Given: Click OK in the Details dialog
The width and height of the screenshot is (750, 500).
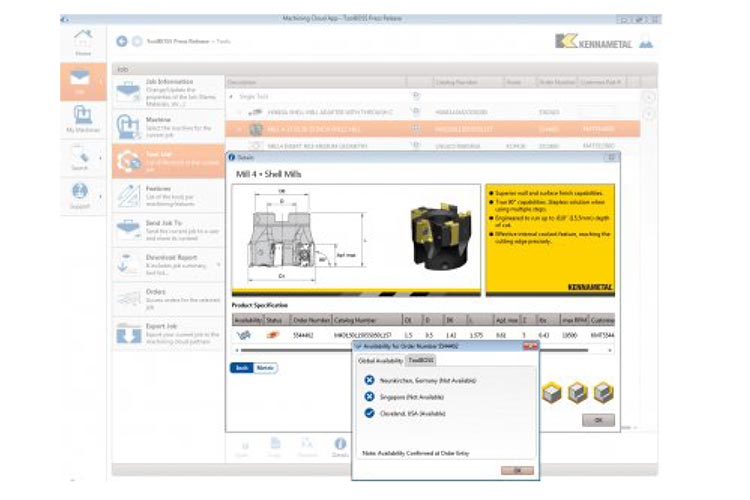Looking at the screenshot, I should (x=598, y=420).
